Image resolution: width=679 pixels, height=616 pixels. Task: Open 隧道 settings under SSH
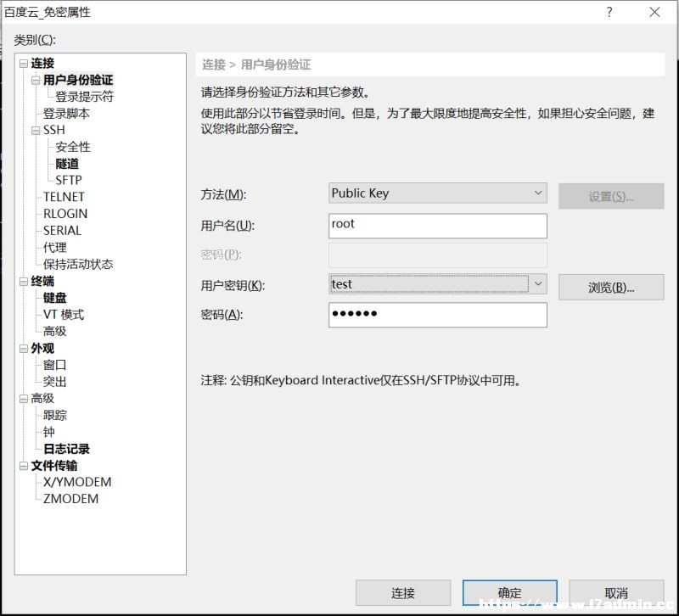tap(67, 164)
